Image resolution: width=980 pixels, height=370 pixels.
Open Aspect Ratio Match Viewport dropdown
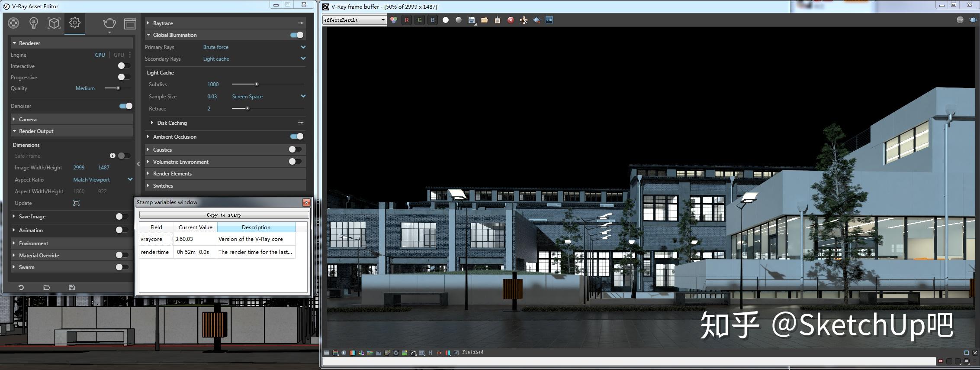(x=103, y=179)
